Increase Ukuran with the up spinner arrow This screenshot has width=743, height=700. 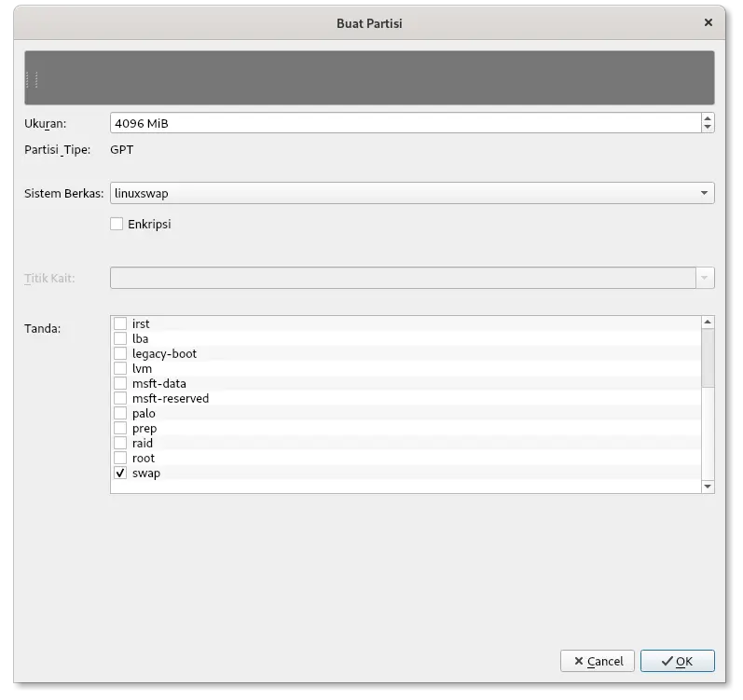[708, 119]
